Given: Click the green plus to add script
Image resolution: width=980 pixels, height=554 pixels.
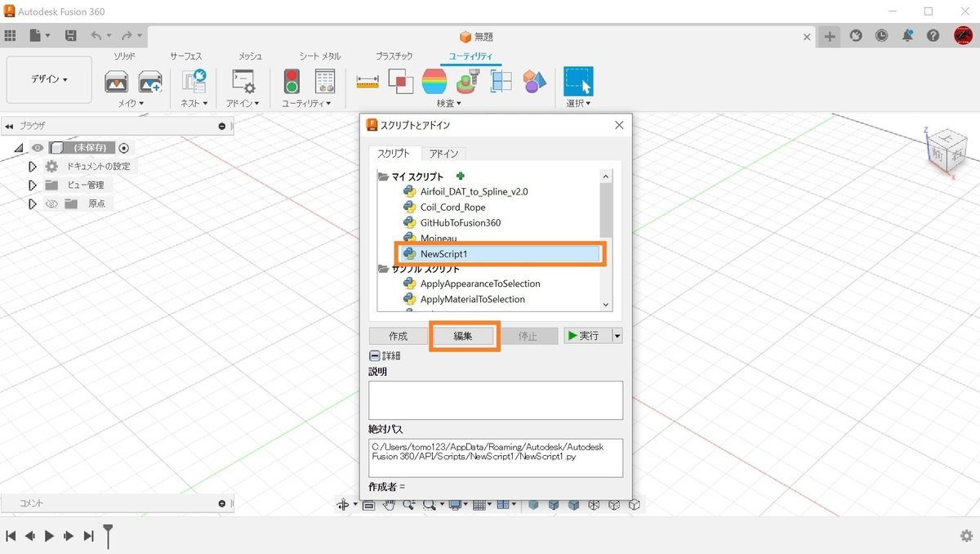Looking at the screenshot, I should [x=461, y=176].
